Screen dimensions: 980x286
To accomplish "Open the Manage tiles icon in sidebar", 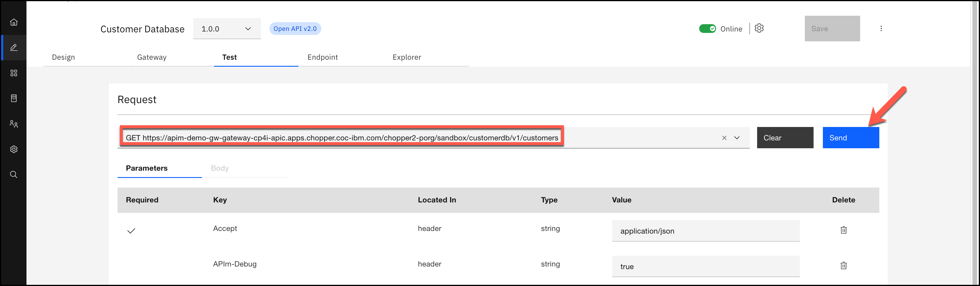I will click(14, 73).
